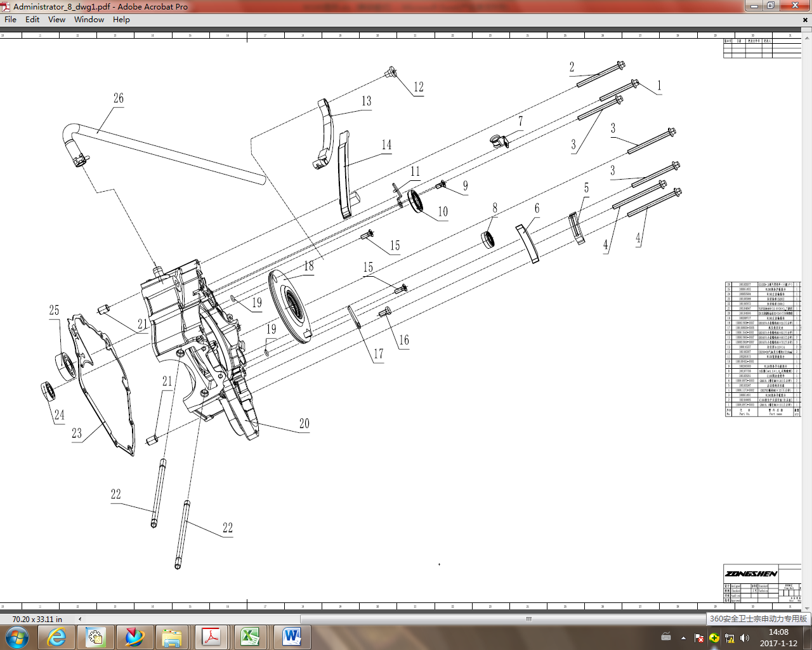
Task: Click the horizontal scrollbar at the bottom
Action: pyautogui.click(x=527, y=617)
